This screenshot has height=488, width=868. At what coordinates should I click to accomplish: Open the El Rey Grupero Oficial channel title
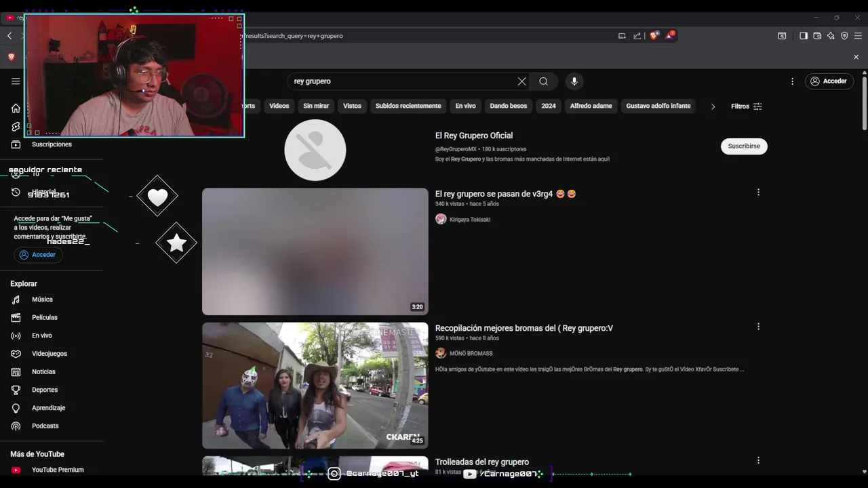pos(474,136)
